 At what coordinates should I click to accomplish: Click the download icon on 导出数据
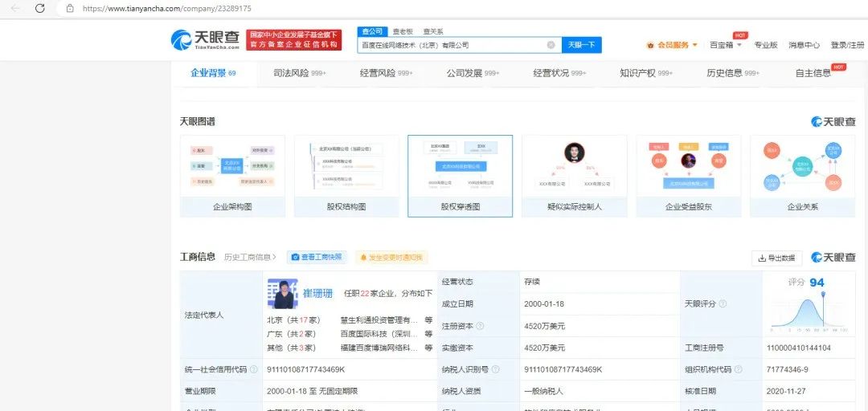762,258
